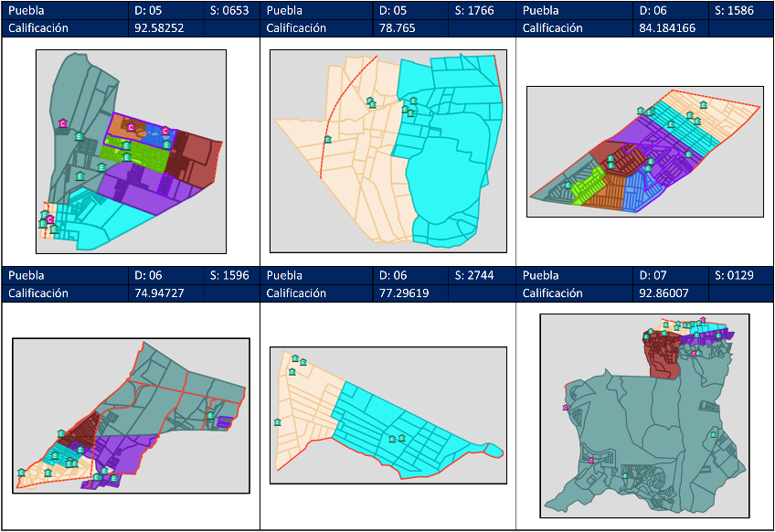Select the leftmost teal marker in map S: 1596
The height and width of the screenshot is (532, 775).
click(x=21, y=472)
